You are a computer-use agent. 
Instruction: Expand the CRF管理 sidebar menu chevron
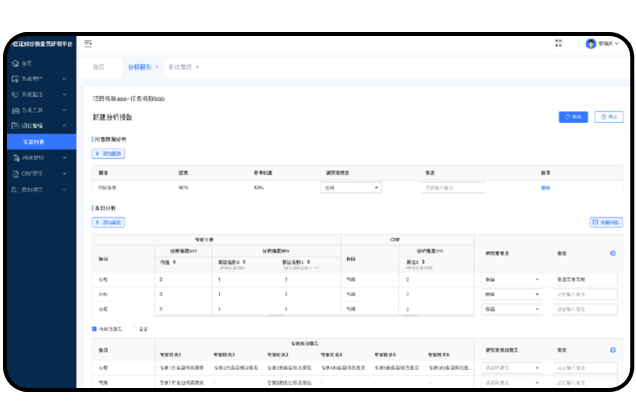click(x=64, y=174)
